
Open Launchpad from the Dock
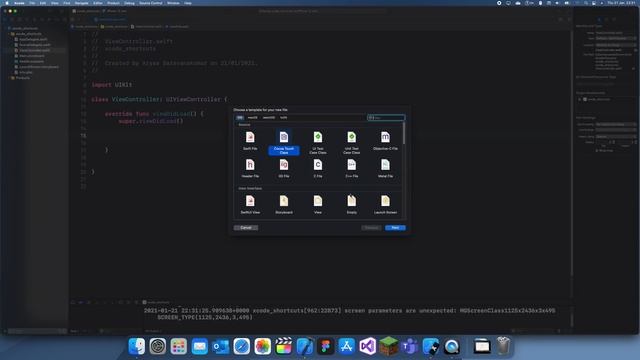178,346
